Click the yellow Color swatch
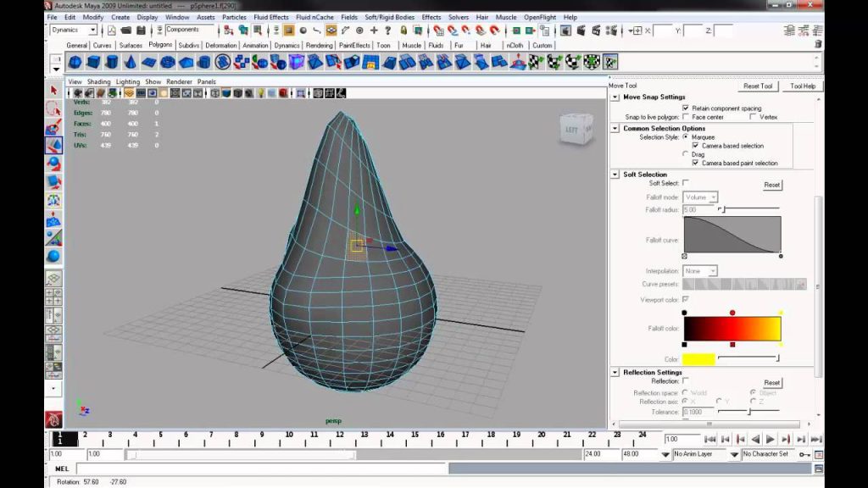 698,359
